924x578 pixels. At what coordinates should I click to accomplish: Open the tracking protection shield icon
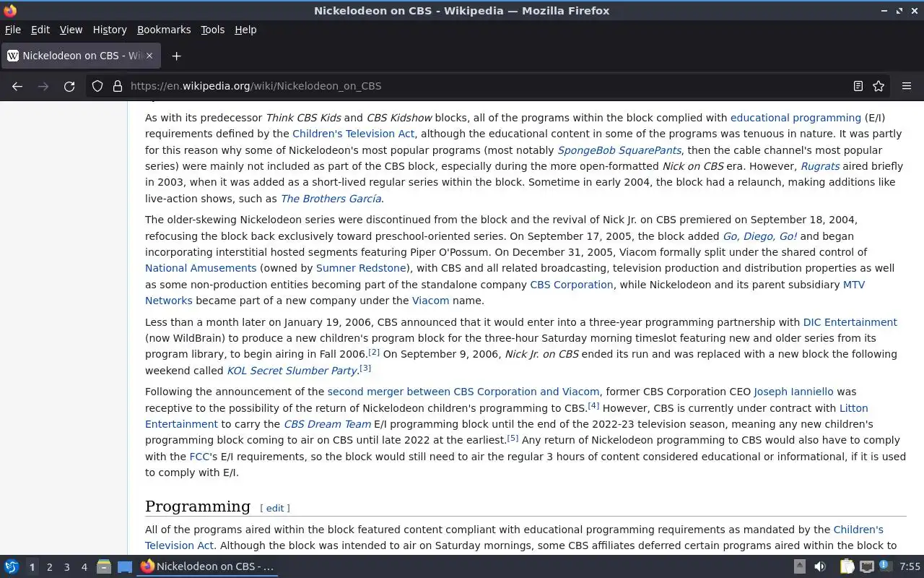coord(97,86)
